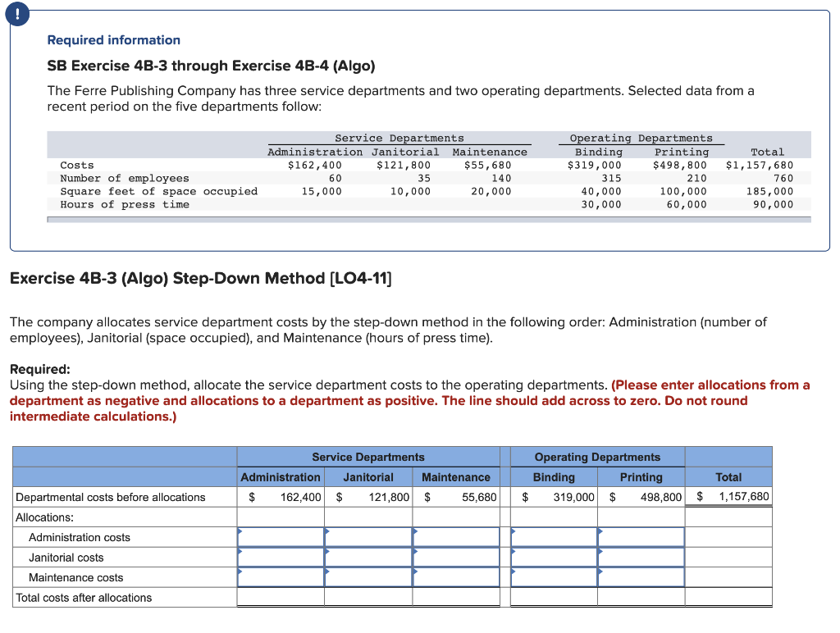Select Janitorial costs cell under Administration column
Screen dimensions: 840x633
281,558
